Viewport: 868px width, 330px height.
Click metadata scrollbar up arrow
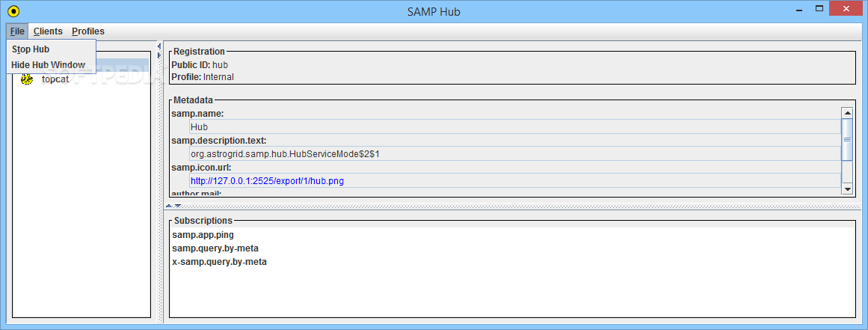[847, 113]
